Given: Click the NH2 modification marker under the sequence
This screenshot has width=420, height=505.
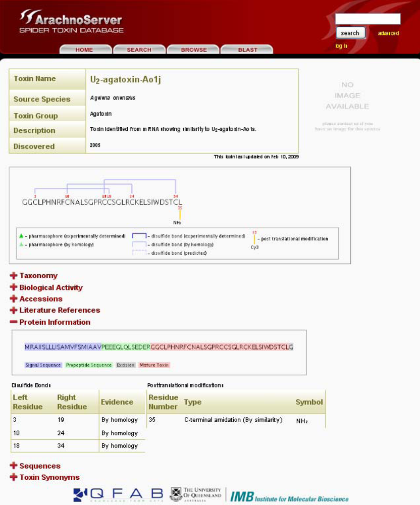Looking at the screenshot, I should pos(177,223).
